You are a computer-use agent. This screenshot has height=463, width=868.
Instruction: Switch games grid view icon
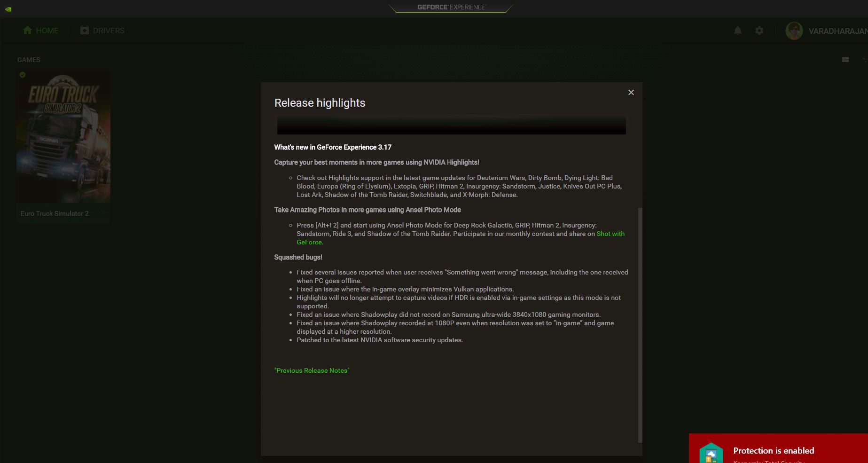pos(845,60)
